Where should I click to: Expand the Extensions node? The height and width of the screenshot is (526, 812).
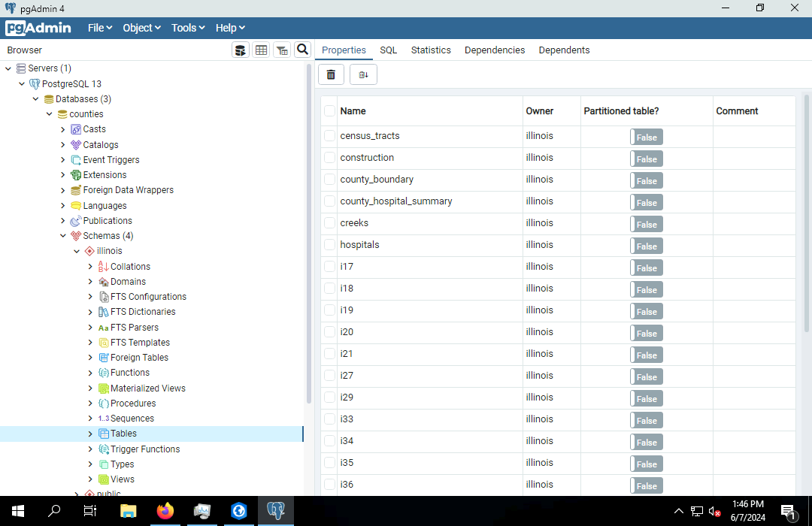point(63,175)
